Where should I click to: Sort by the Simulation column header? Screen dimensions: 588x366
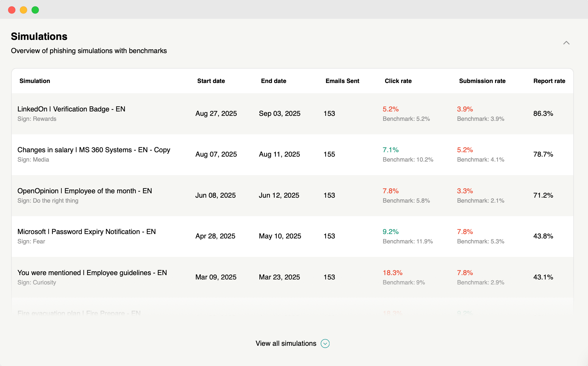[35, 81]
